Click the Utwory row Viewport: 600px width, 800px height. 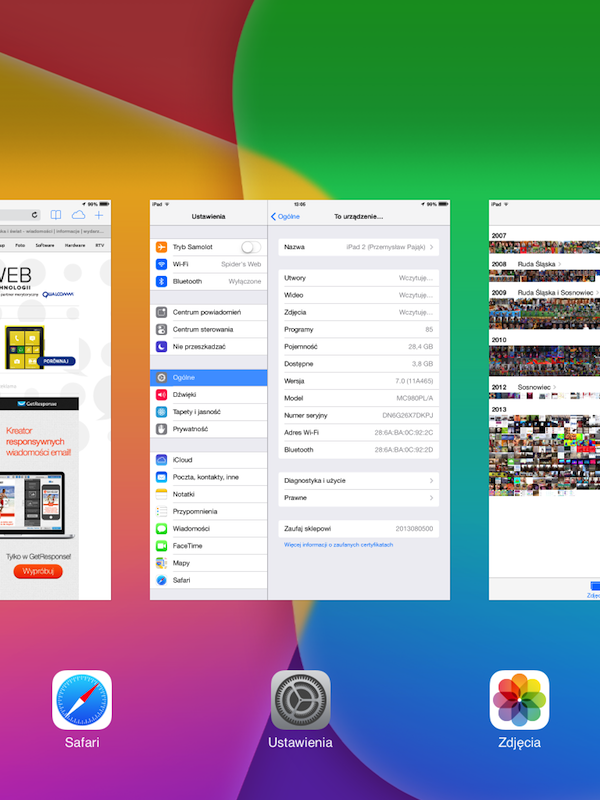[x=359, y=278]
